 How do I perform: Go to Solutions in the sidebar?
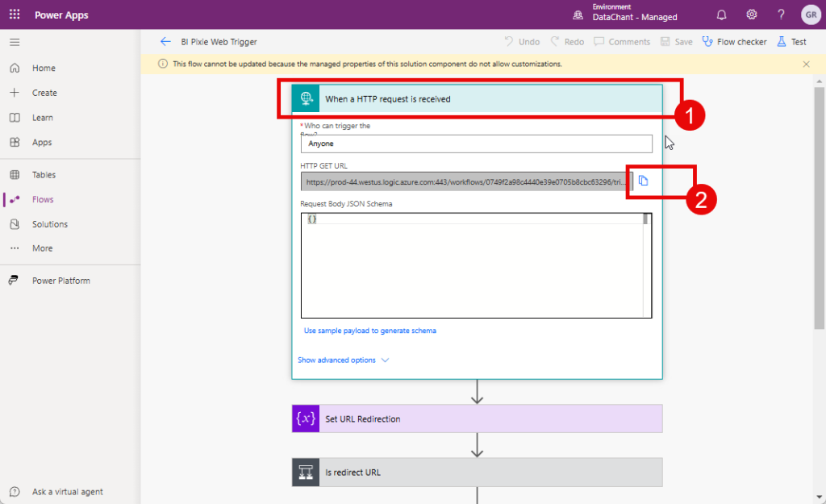click(49, 224)
